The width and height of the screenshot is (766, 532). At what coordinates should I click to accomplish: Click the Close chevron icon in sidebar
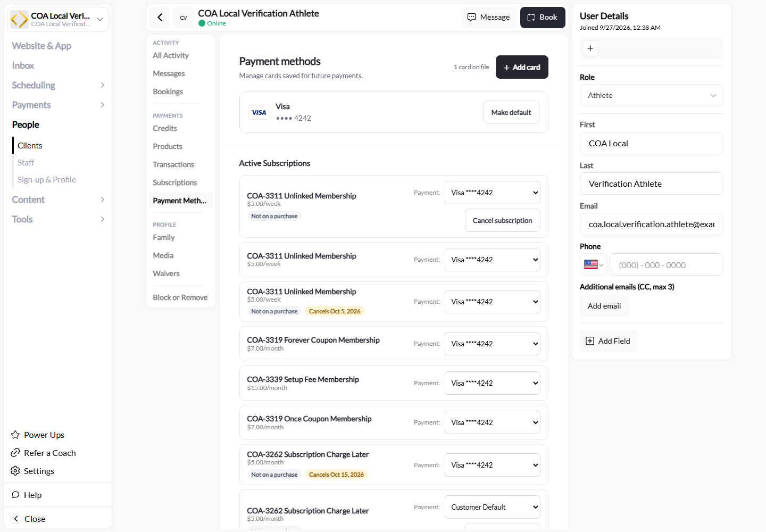click(16, 519)
